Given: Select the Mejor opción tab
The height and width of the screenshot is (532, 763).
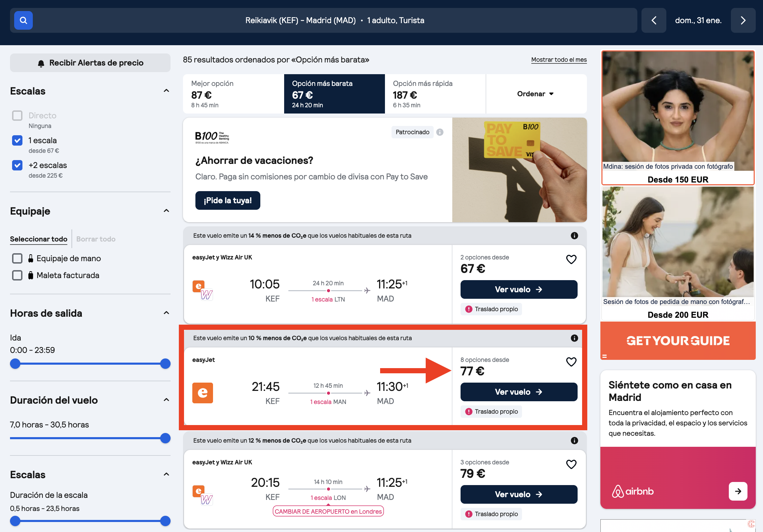Looking at the screenshot, I should 233,94.
